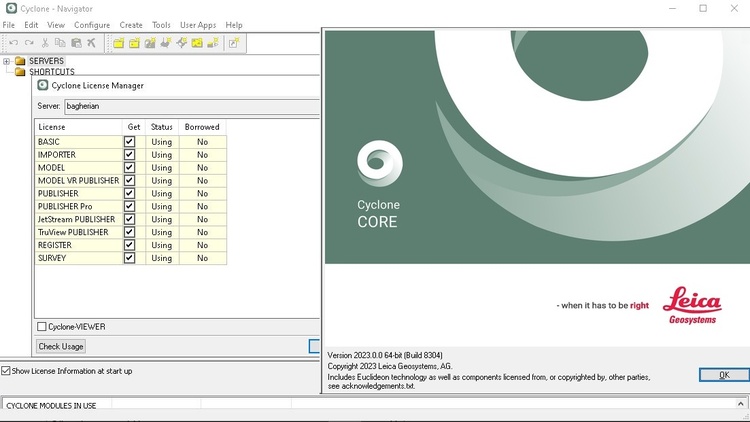Image resolution: width=750 pixels, height=422 pixels.
Task: Click the Redo toolbar icon
Action: pos(29,43)
